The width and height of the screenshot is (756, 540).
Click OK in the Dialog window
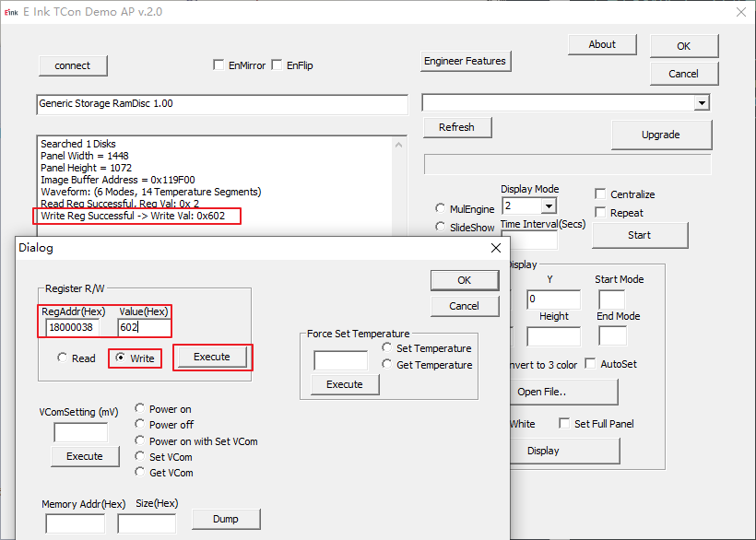tap(465, 280)
